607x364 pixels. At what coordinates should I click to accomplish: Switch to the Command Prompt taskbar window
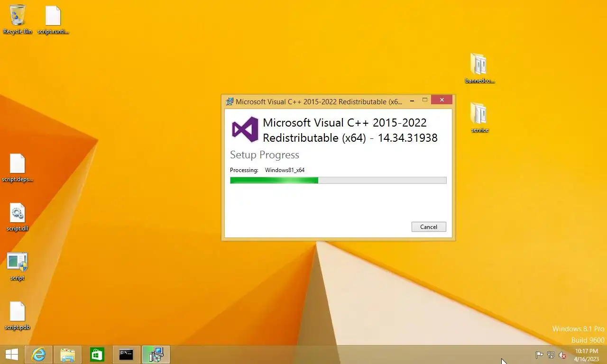tap(126, 355)
